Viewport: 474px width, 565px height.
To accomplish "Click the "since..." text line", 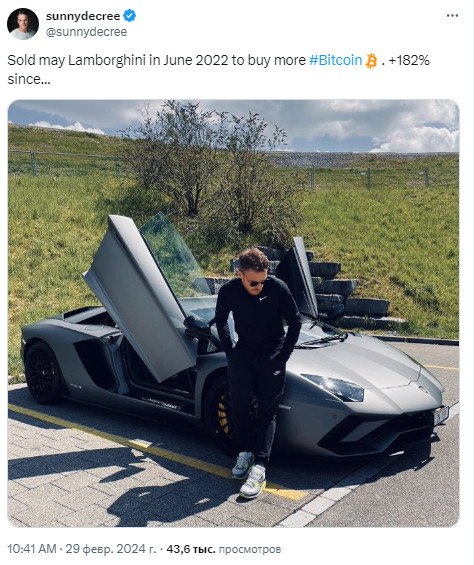I will (x=29, y=79).
